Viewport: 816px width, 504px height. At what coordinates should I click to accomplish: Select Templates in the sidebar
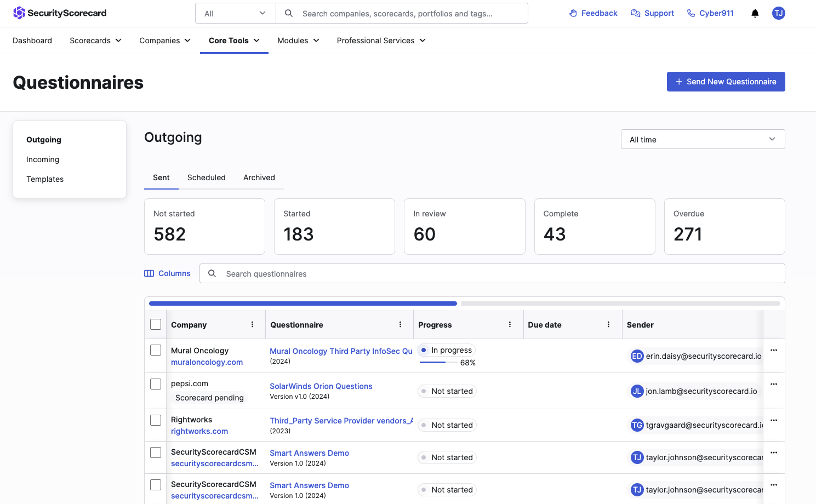coord(45,179)
